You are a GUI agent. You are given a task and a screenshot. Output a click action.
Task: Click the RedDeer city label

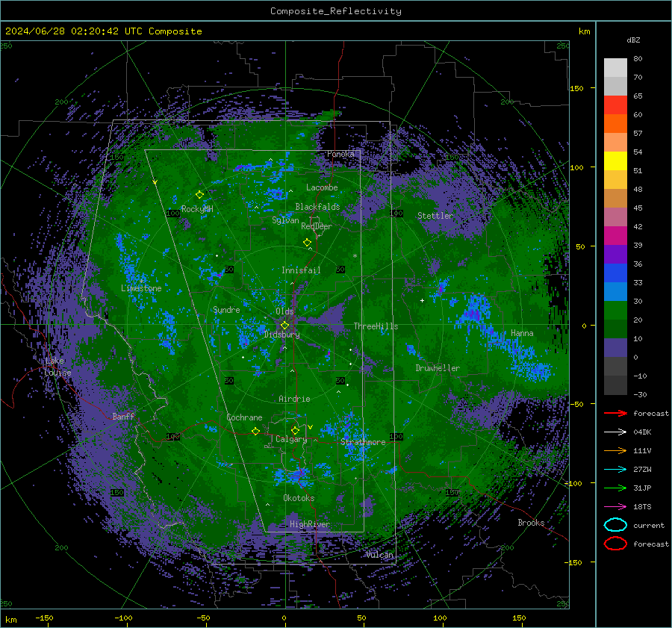click(317, 226)
